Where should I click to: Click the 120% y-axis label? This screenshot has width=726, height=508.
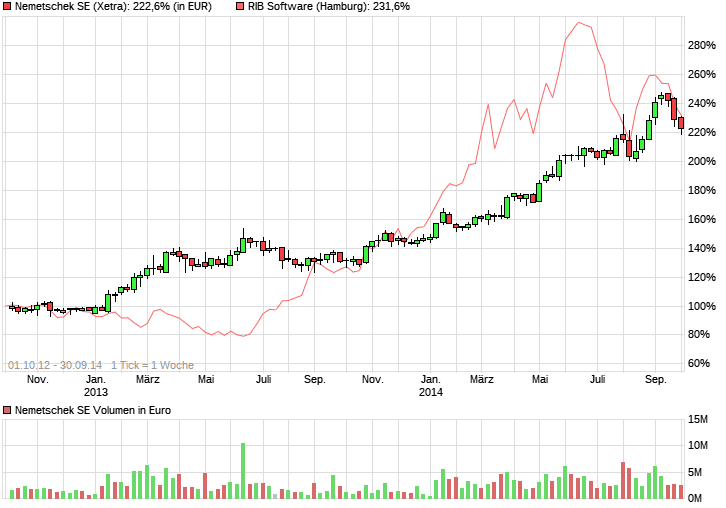click(x=702, y=277)
